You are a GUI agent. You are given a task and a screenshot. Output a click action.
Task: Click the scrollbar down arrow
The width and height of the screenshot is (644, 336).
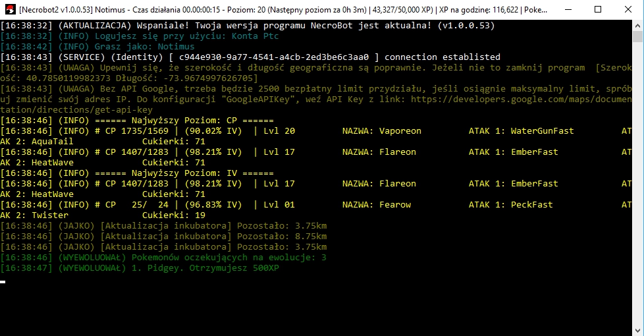pyautogui.click(x=637, y=331)
